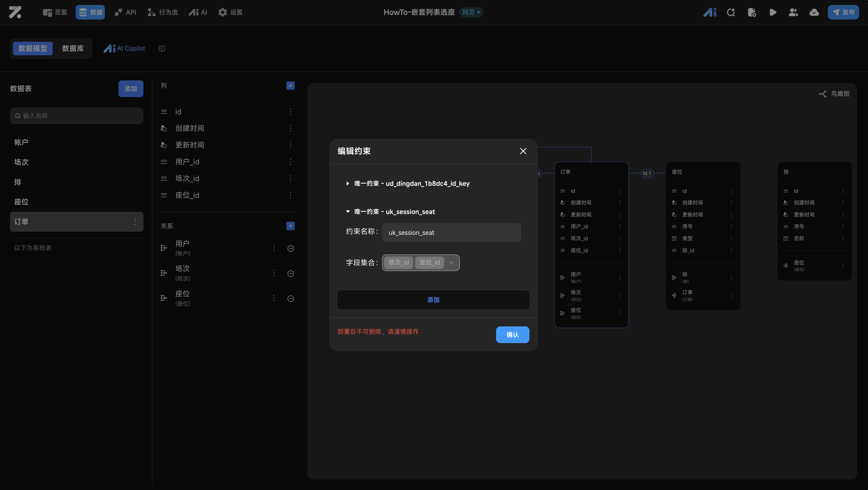The height and width of the screenshot is (490, 868).
Task: Remove the 用户 relation with minus icon
Action: coord(291,248)
